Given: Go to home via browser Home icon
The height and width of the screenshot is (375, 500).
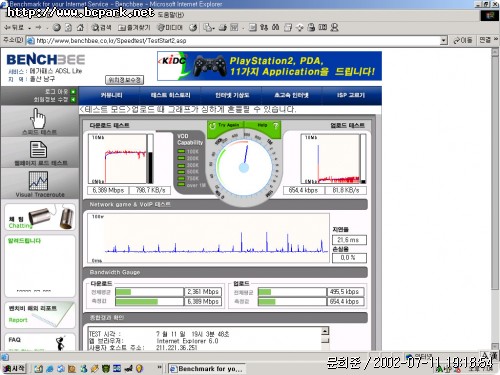Looking at the screenshot, I should pos(80,28).
